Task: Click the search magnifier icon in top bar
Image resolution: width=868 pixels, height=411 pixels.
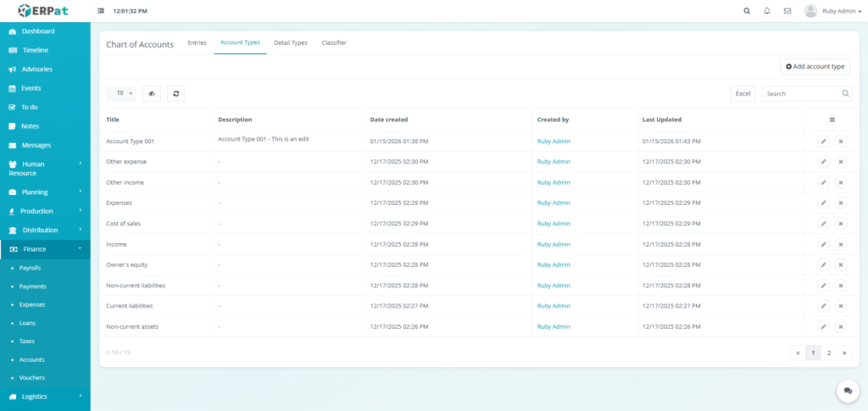Action: 747,11
